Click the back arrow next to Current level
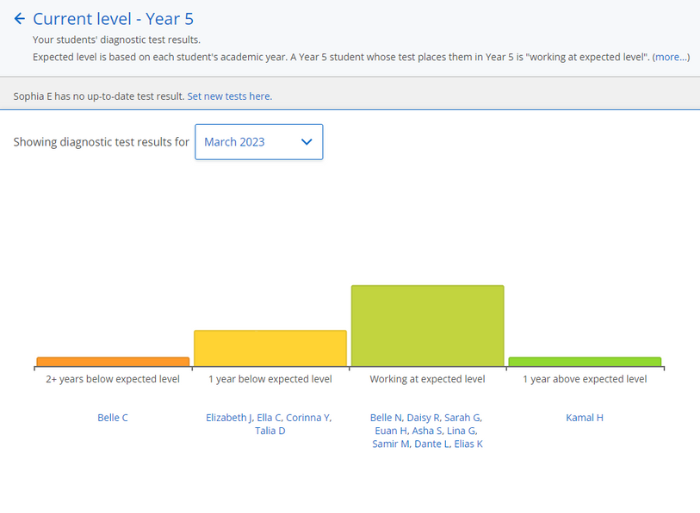The image size is (700, 513). pyautogui.click(x=19, y=19)
